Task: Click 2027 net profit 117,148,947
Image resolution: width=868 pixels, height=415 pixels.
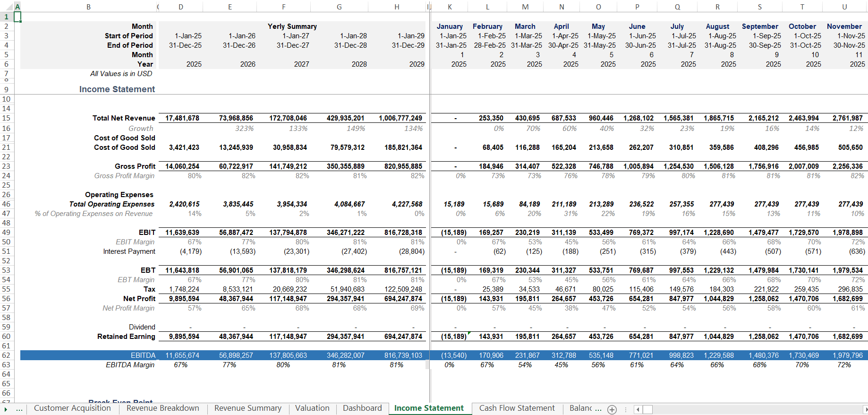Action: [x=288, y=299]
